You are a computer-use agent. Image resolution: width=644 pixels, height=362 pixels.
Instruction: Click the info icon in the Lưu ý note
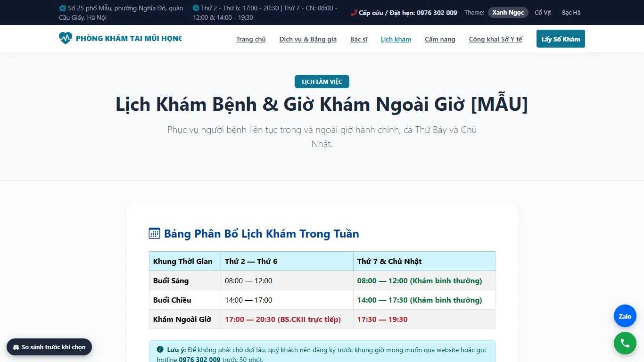tap(160, 350)
